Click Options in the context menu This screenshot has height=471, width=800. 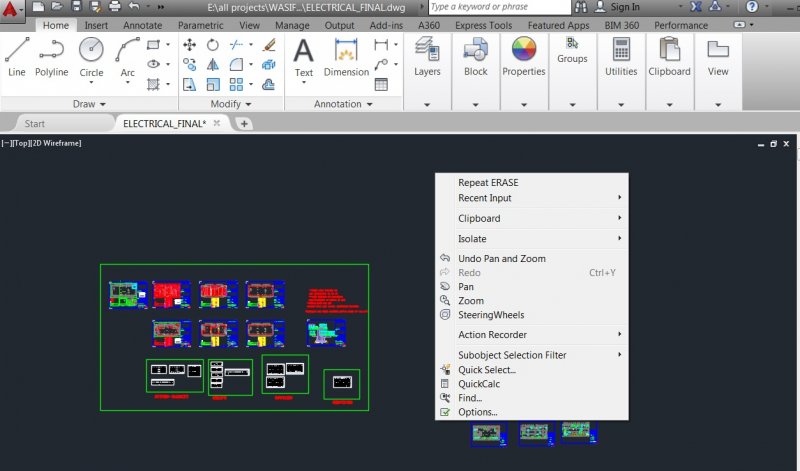(x=477, y=412)
